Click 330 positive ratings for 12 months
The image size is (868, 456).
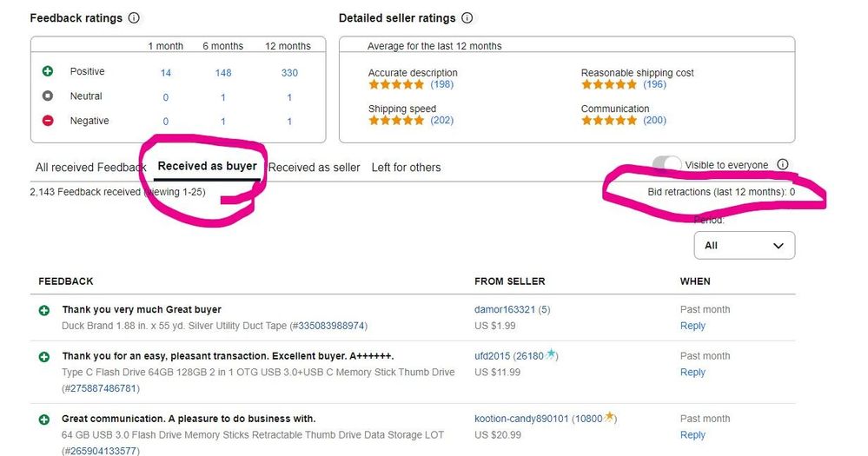coord(289,72)
